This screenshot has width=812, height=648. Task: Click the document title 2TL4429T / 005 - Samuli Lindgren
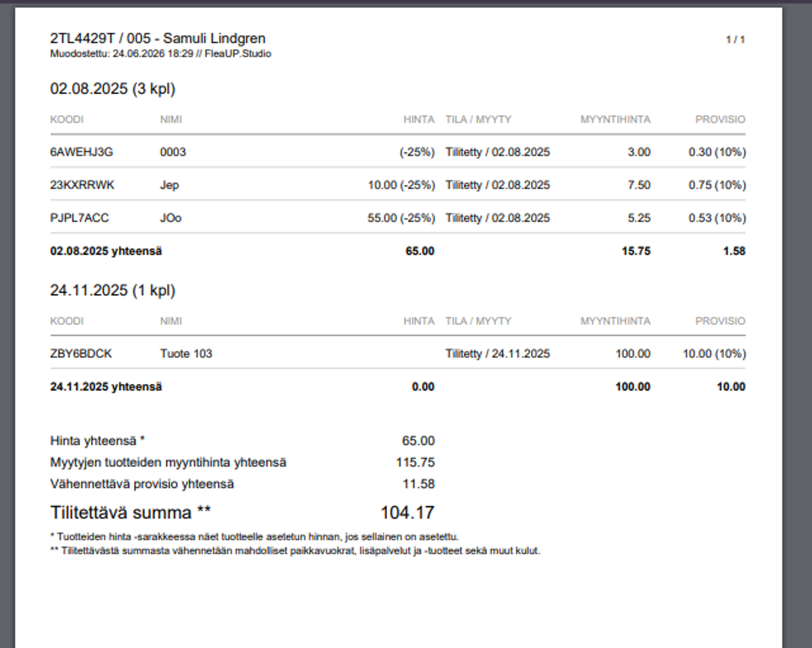(158, 39)
